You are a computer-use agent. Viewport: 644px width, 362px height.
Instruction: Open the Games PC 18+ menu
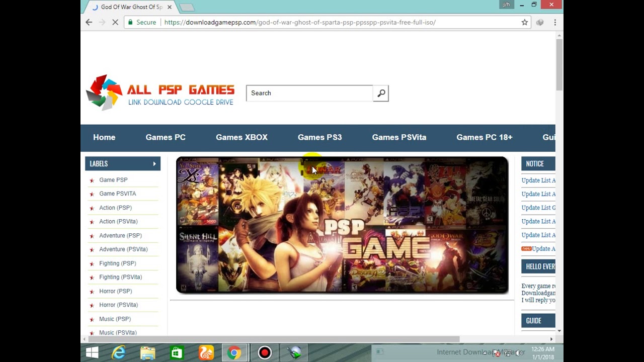pyautogui.click(x=485, y=137)
